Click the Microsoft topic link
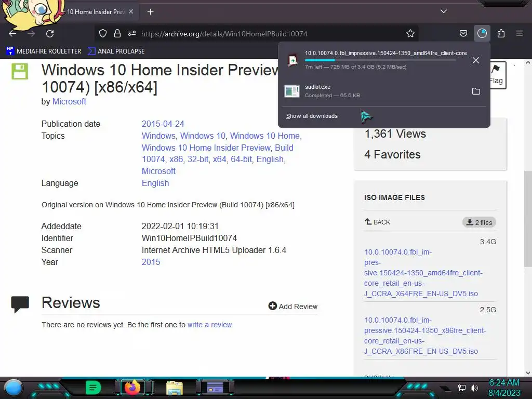This screenshot has width=532, height=399. tap(159, 171)
